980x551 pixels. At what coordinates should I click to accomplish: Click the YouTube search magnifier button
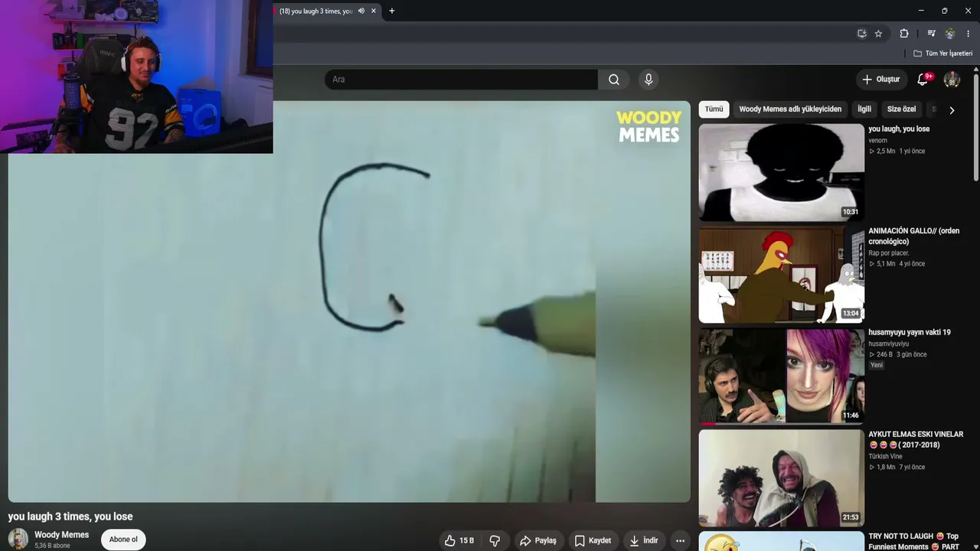point(614,80)
